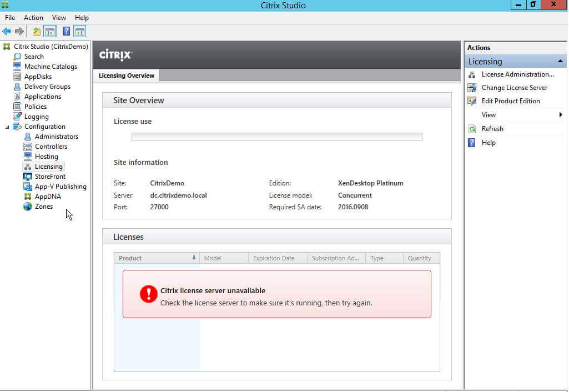Viewport: 569px width, 392px height.
Task: Select the StoreFront icon
Action: coord(28,177)
